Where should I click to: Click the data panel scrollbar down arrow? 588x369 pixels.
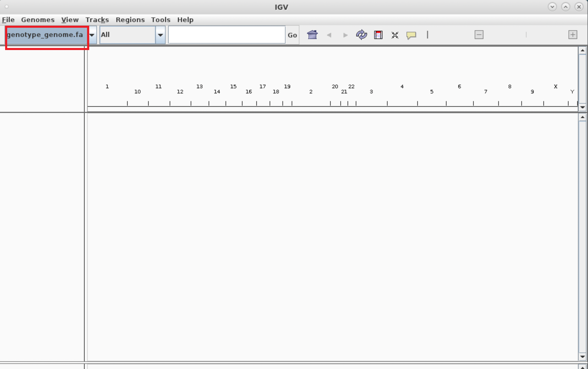(582, 356)
